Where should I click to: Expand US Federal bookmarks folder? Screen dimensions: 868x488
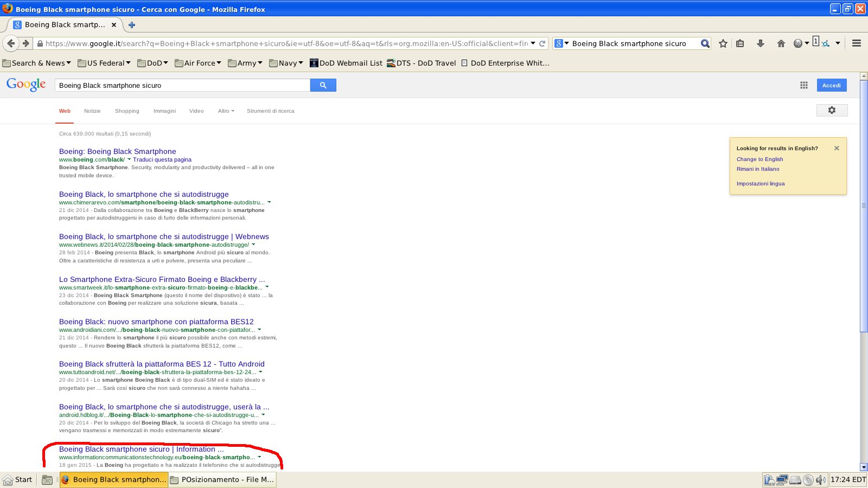(104, 63)
